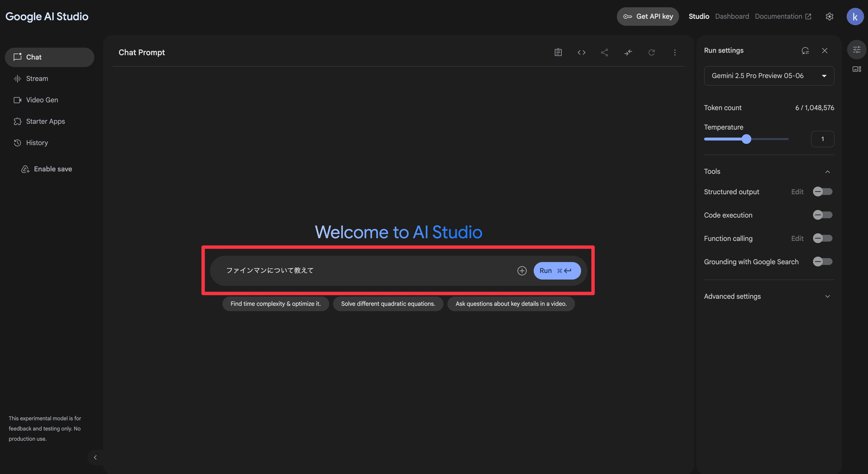Enable Grounding with Google Search toggle
This screenshot has width=868, height=474.
[x=822, y=262]
